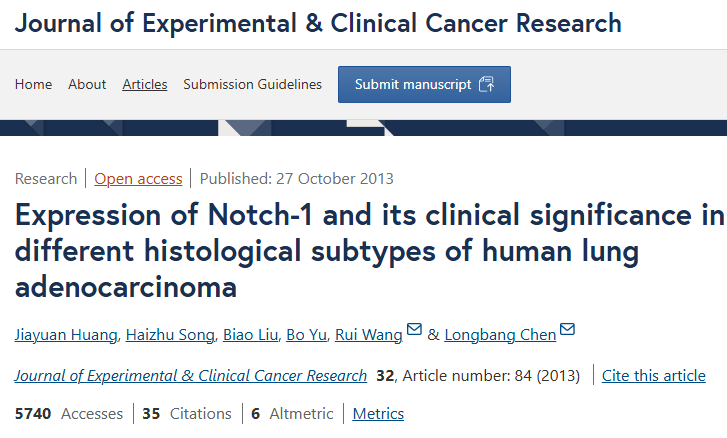Image resolution: width=727 pixels, height=438 pixels.
Task: Open the italic journal name link under the authors
Action: pos(191,375)
